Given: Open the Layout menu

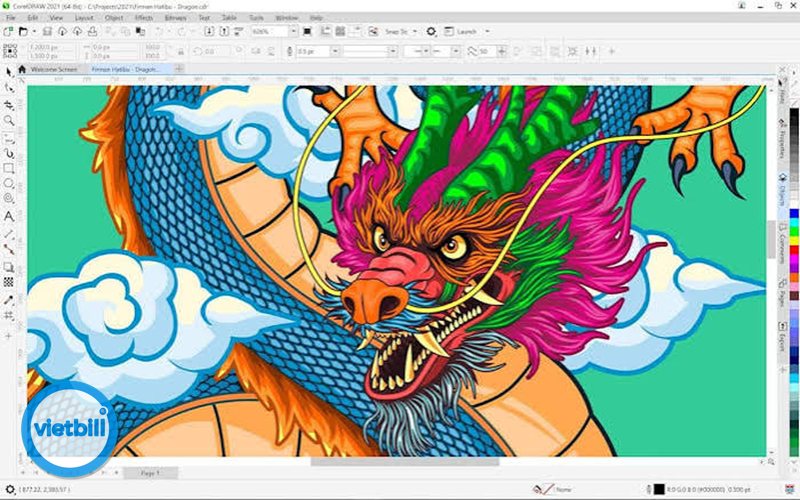Looking at the screenshot, I should tap(84, 18).
